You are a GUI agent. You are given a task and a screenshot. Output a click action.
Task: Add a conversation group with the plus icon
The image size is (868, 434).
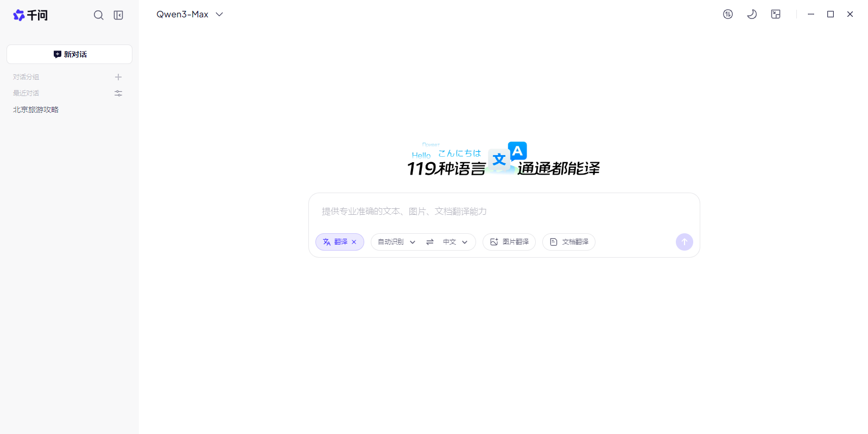[118, 77]
